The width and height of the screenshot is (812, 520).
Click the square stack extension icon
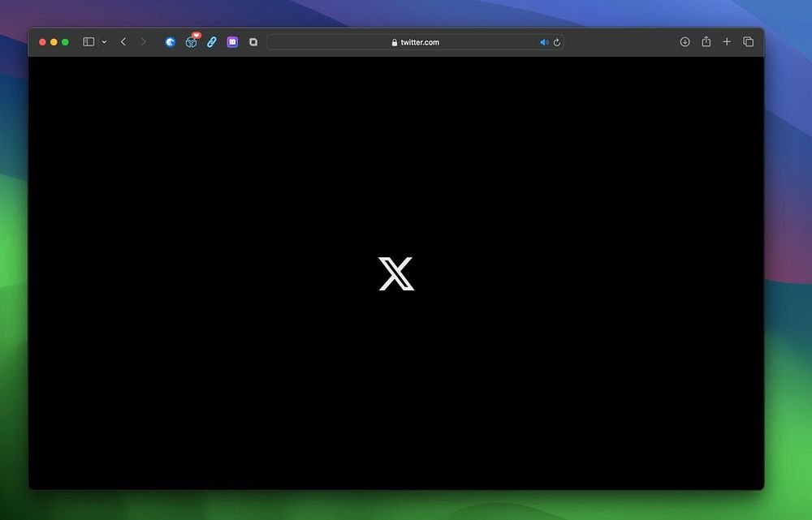pos(253,42)
